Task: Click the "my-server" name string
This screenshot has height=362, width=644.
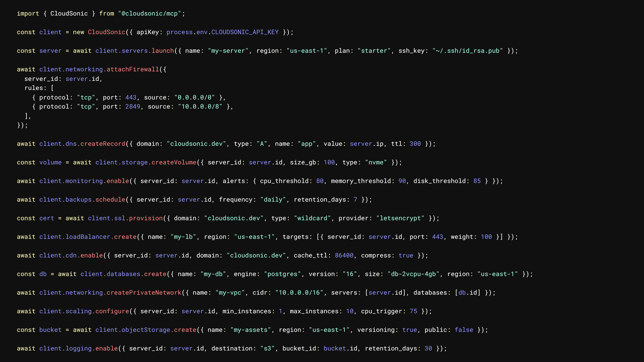Action: point(228,51)
